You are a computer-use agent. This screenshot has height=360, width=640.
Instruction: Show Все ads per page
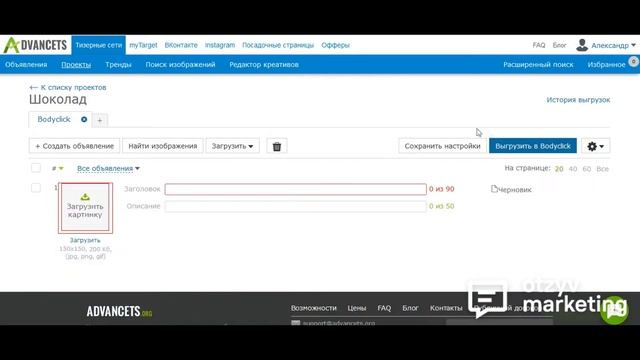pos(602,169)
